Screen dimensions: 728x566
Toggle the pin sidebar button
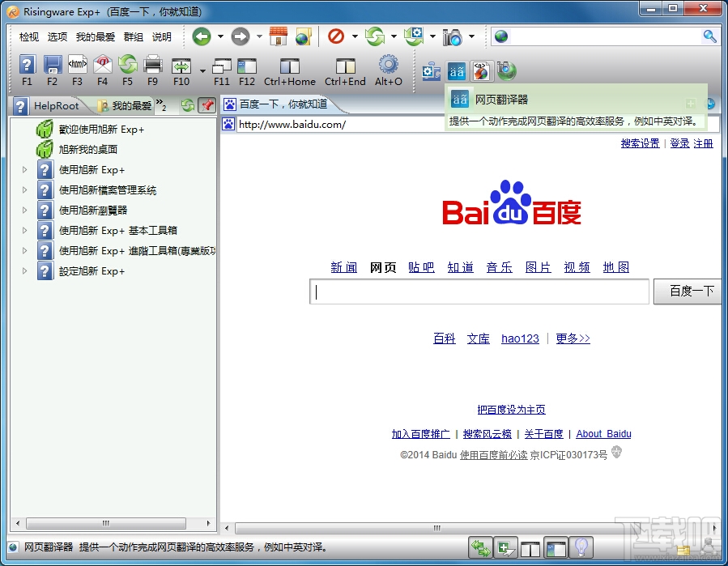tap(207, 105)
